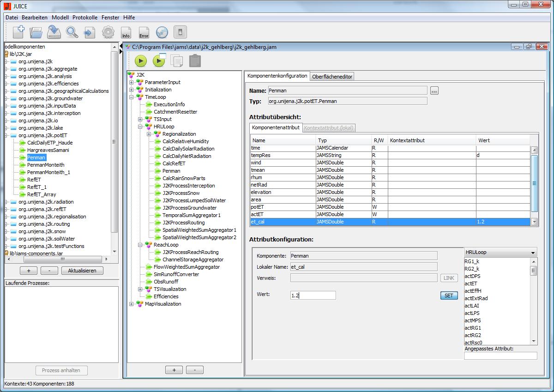Screen dimensions: 554x392
Task: Click the new model icon in toolbar
Action: (18, 32)
